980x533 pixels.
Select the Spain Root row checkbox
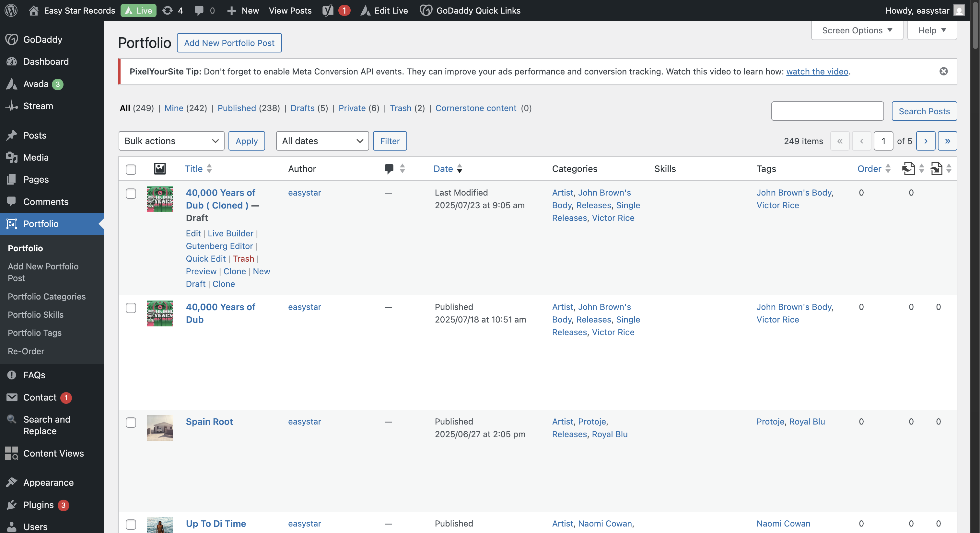[x=131, y=422]
